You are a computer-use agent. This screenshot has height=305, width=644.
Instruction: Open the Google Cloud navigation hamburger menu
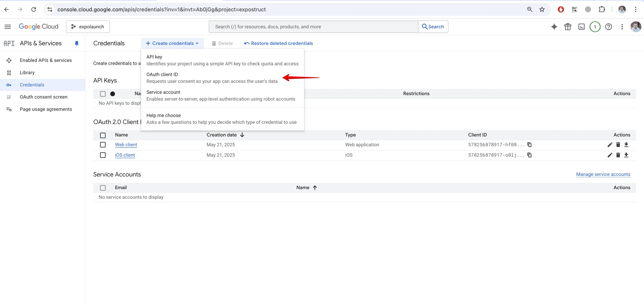coord(8,27)
